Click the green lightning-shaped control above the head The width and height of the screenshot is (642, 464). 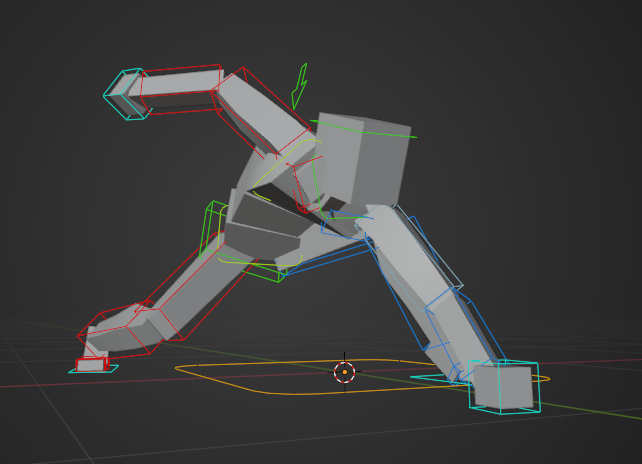pyautogui.click(x=299, y=86)
